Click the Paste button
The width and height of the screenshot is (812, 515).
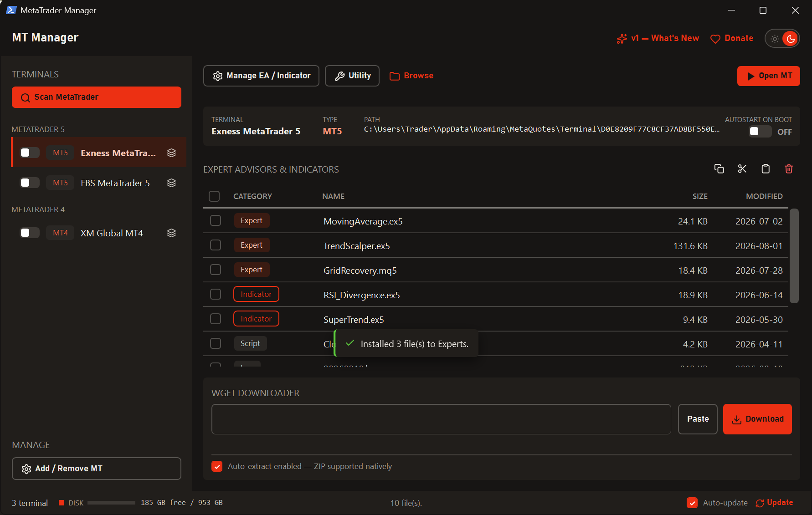pyautogui.click(x=698, y=419)
